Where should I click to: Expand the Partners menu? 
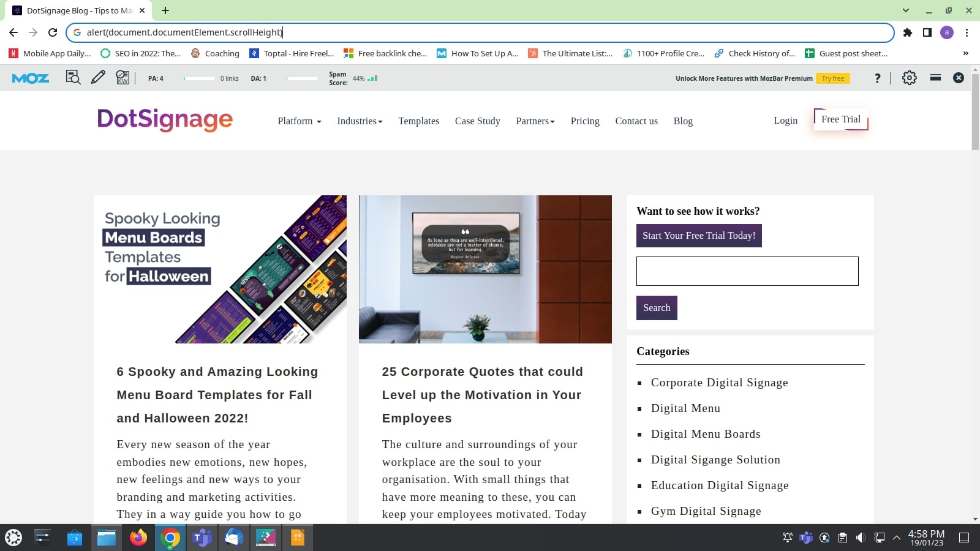[535, 121]
